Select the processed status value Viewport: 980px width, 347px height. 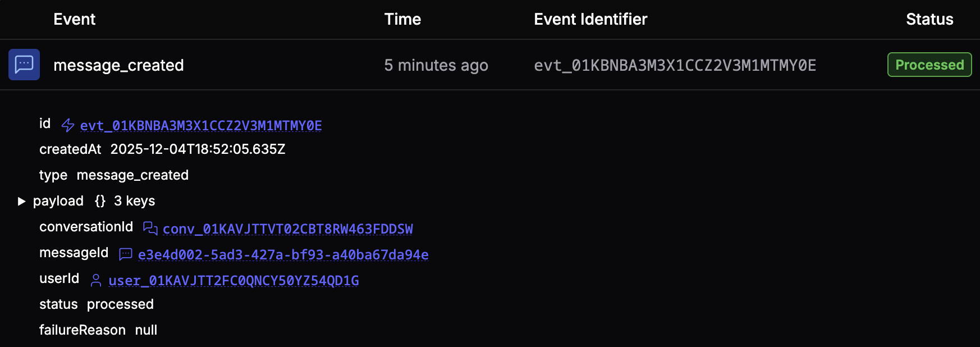[x=120, y=304]
